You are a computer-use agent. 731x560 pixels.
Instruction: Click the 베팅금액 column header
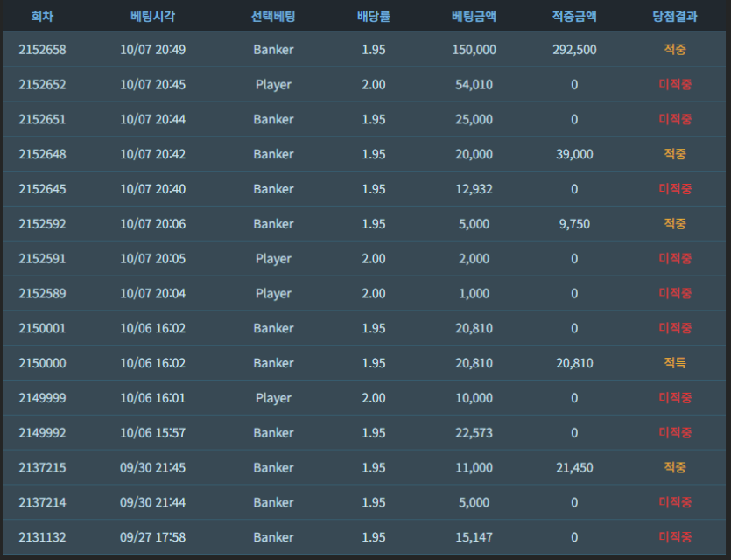(474, 17)
